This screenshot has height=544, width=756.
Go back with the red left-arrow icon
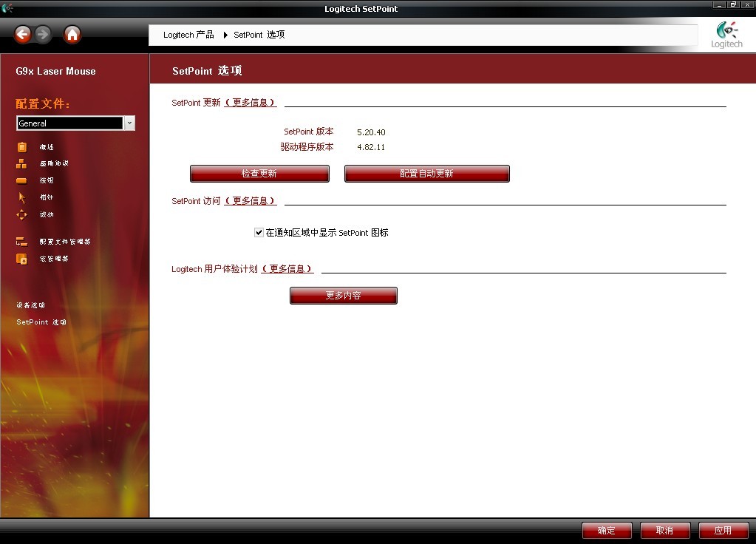pyautogui.click(x=22, y=34)
